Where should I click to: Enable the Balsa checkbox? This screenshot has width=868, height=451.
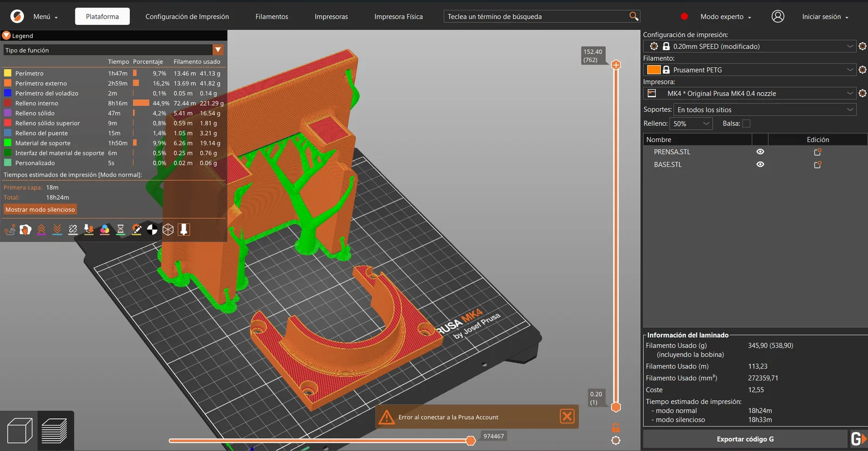(746, 124)
